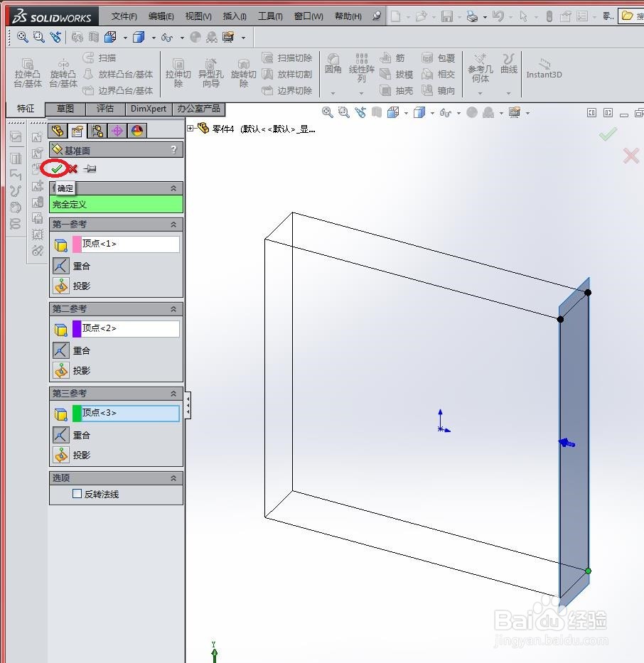This screenshot has height=663, width=644.
Task: Toggle 重合 coincident under 第二参考
Action: pyautogui.click(x=61, y=350)
